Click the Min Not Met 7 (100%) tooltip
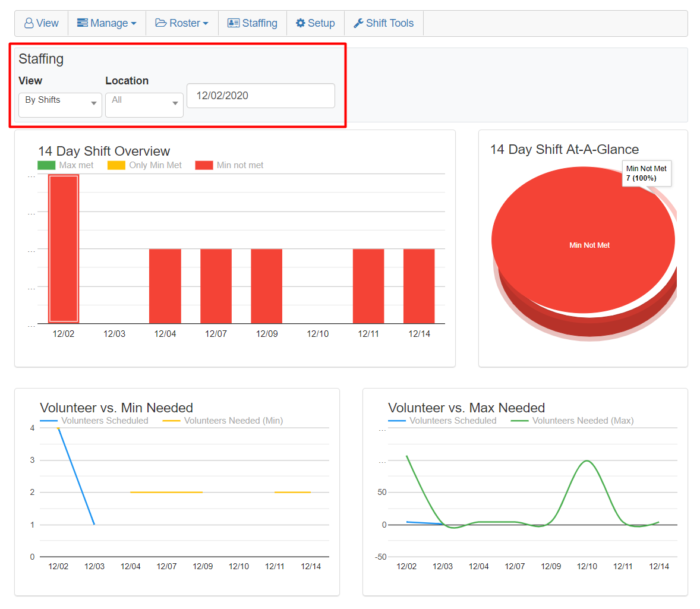Viewport: 700px width, 609px height. coord(647,173)
